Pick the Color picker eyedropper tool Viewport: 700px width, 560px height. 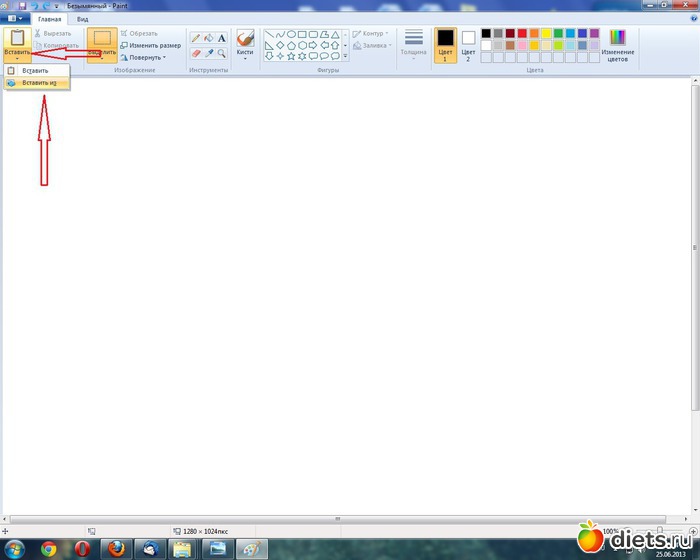[209, 52]
